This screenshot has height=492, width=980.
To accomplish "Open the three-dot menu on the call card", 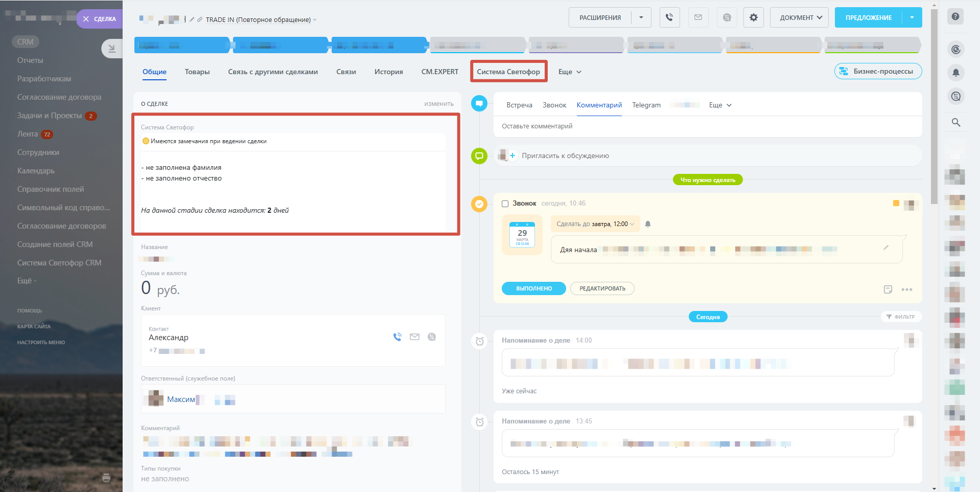I will point(907,289).
